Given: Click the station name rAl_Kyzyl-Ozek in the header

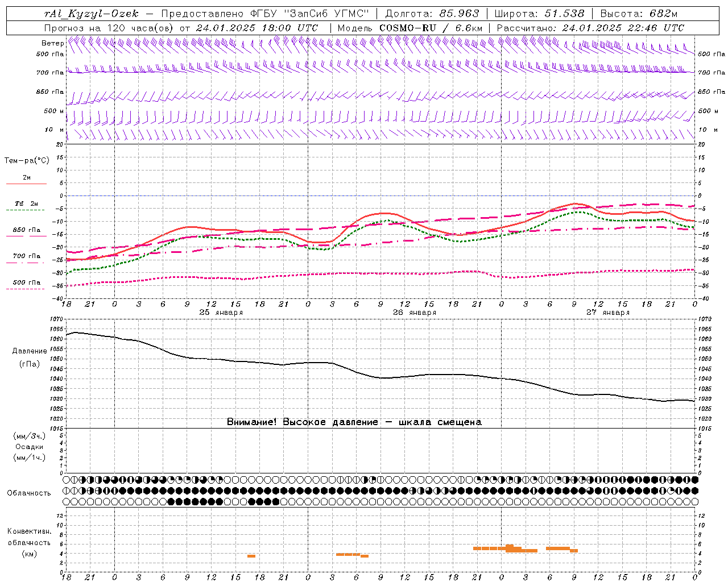Looking at the screenshot, I should [x=91, y=14].
